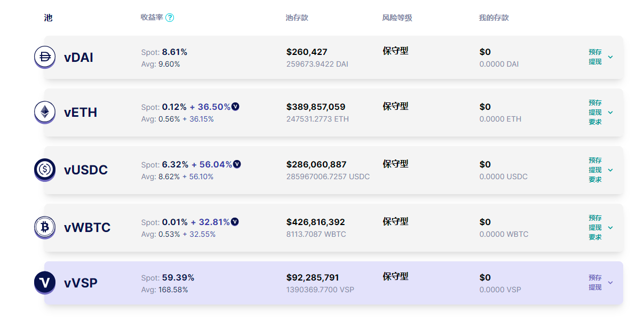Click 预存 deposit link for vWBTC
This screenshot has height=320, width=644.
pos(595,218)
